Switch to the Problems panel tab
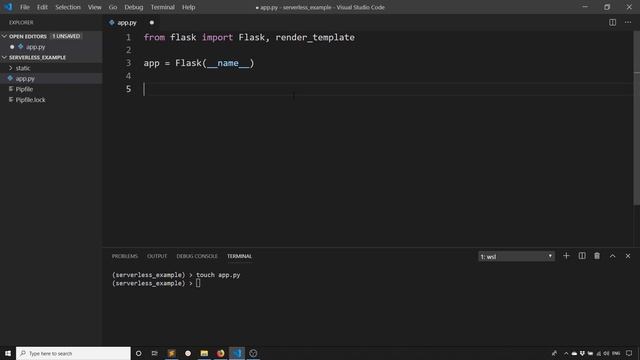640x360 pixels. [x=125, y=256]
